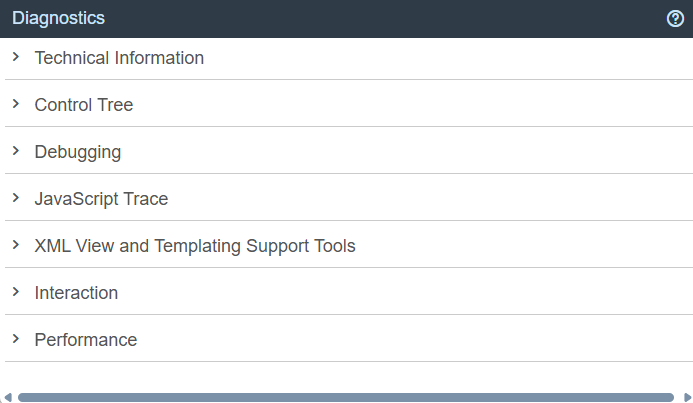Open the Debugging panel label
Image resolution: width=693 pixels, height=403 pixels.
78,152
